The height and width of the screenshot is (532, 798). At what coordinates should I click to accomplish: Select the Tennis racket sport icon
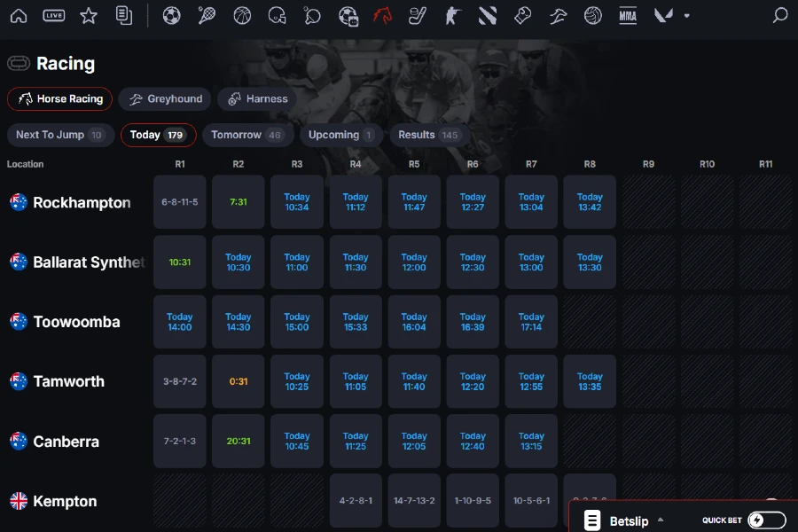[207, 15]
